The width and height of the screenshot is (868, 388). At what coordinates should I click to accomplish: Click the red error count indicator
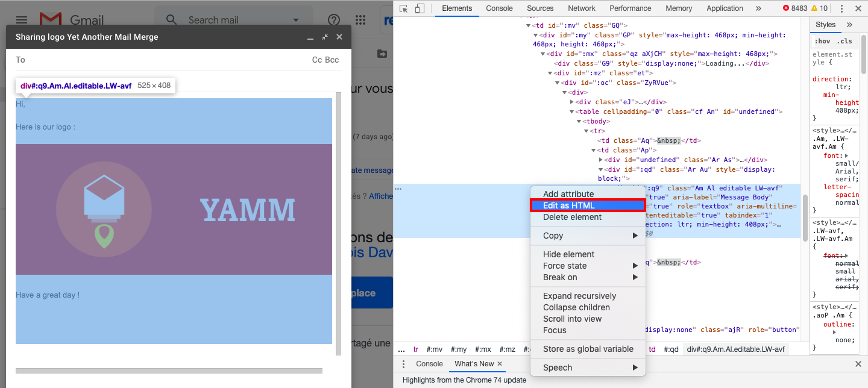794,8
